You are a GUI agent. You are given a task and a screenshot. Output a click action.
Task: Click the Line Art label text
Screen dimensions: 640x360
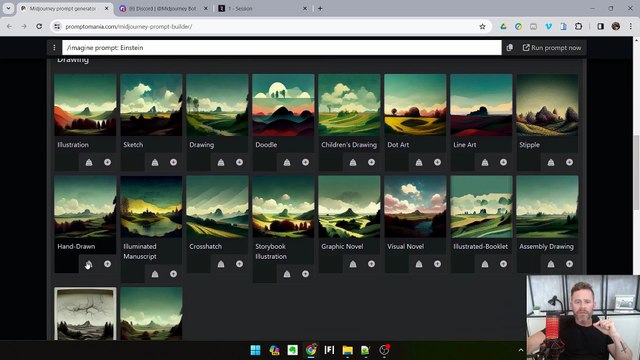pyautogui.click(x=464, y=145)
